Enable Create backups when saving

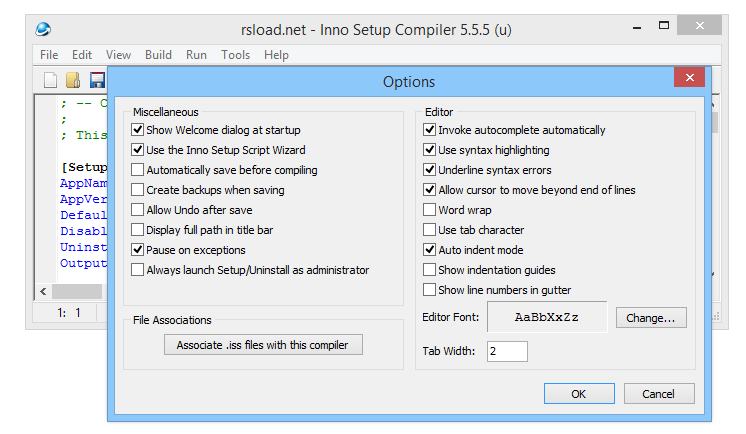pyautogui.click(x=137, y=190)
